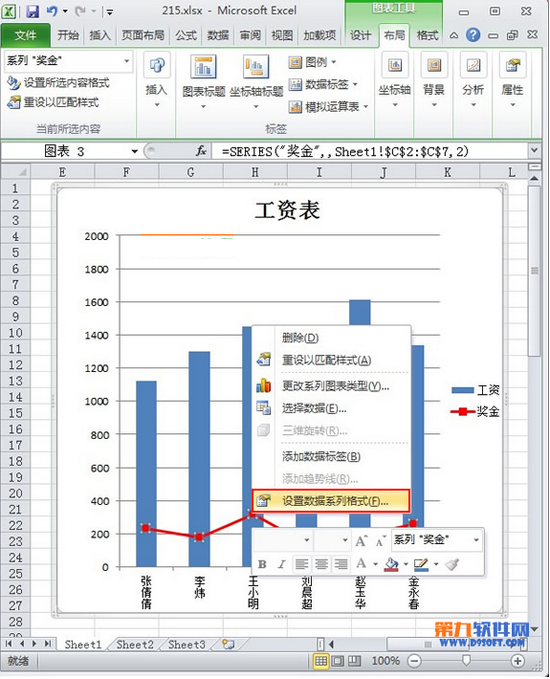The image size is (550, 679).
Task: Choose 选择数据(E) in context menu
Action: tap(331, 408)
